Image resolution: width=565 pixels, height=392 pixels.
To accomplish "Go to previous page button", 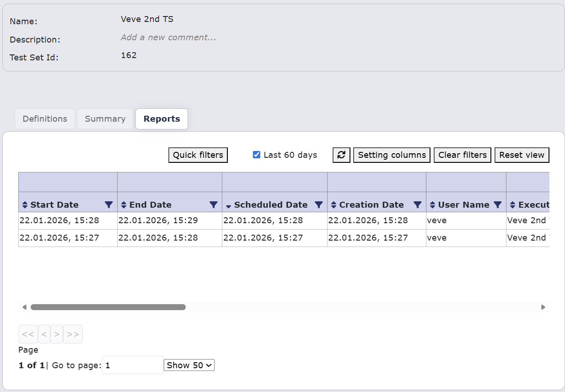I will click(44, 334).
